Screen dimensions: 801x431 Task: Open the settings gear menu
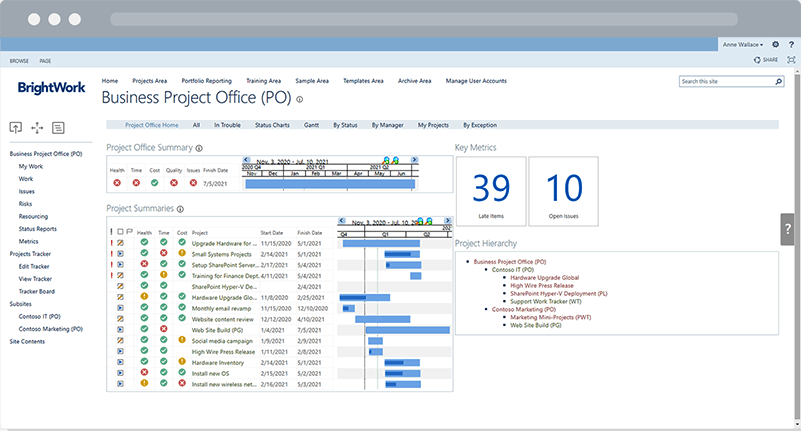775,45
